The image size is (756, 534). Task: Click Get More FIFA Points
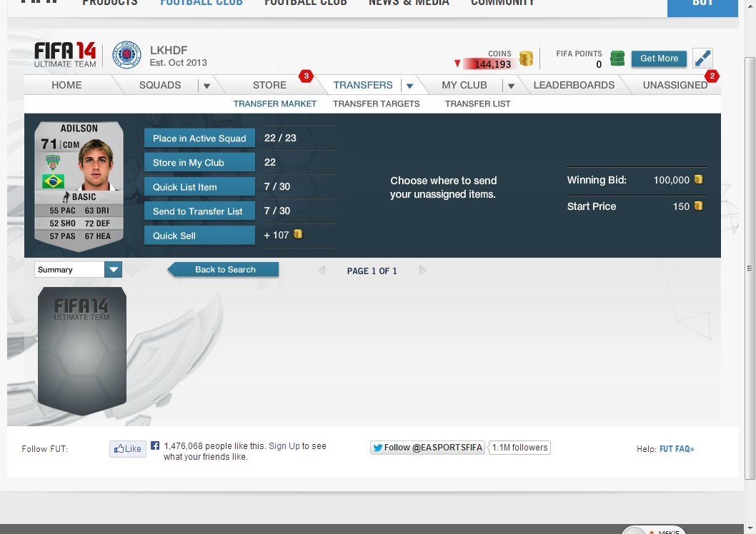pos(659,59)
